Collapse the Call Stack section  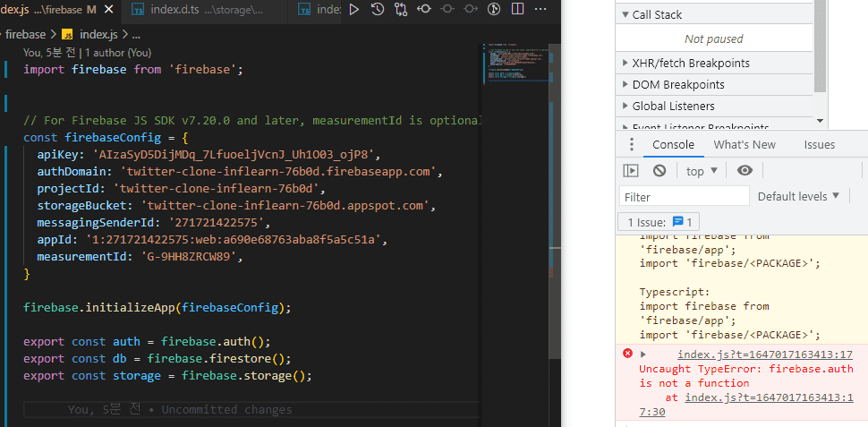pyautogui.click(x=715, y=15)
